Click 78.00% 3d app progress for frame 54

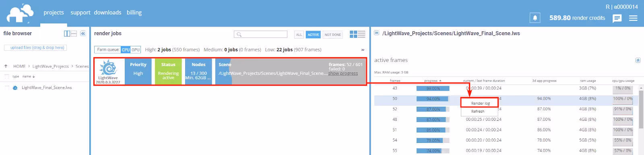click(544, 140)
